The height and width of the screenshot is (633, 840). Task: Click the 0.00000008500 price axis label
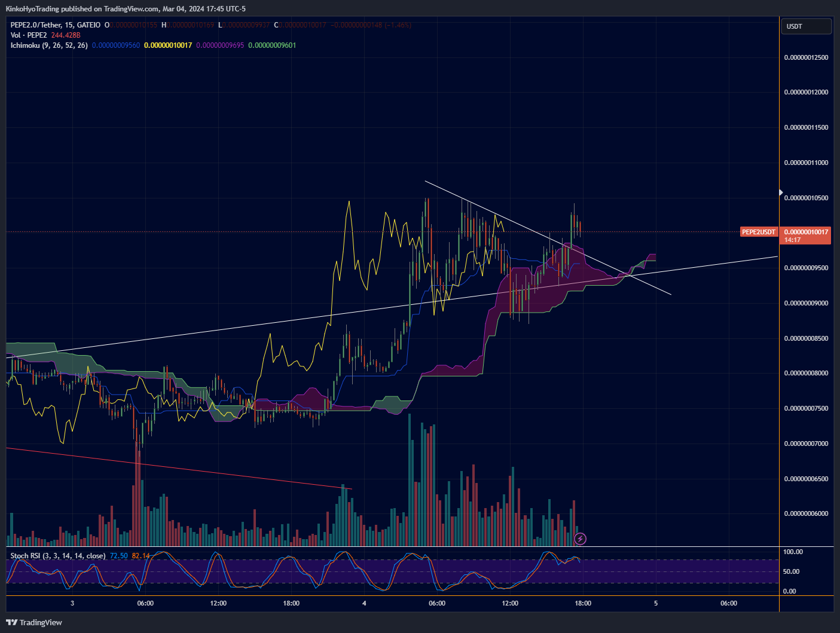806,338
